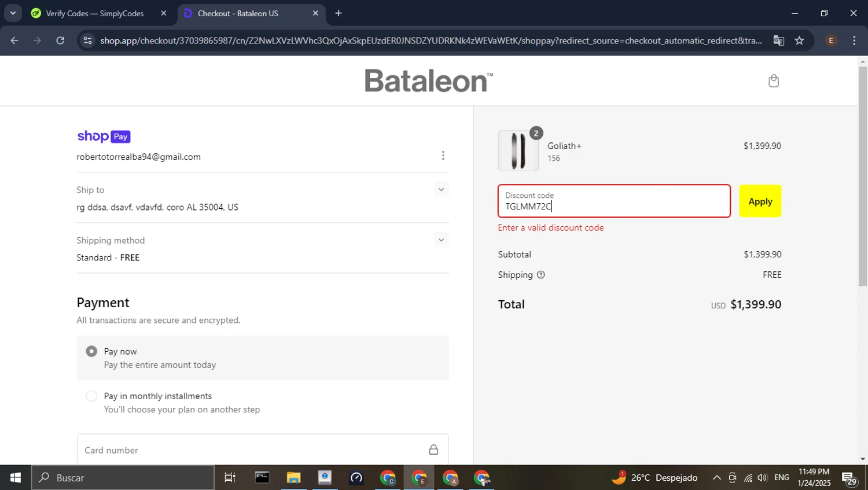
Task: Expand the Shipping method section
Action: pos(441,240)
